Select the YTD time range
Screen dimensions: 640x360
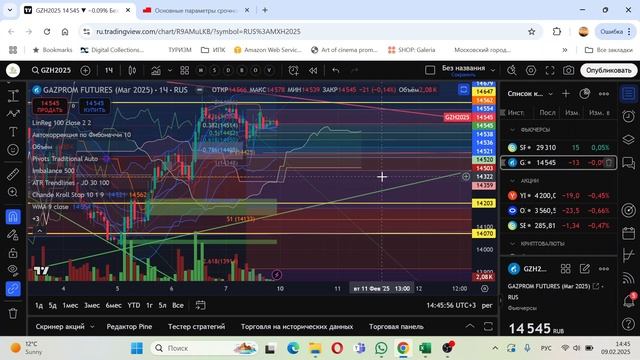coord(133,305)
